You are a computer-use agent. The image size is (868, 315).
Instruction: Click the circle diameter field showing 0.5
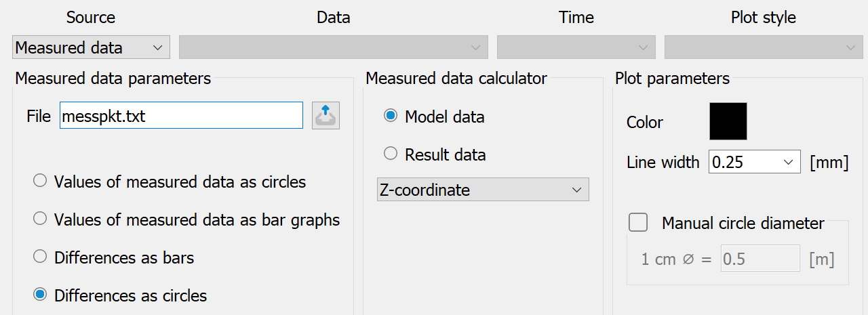coord(761,259)
